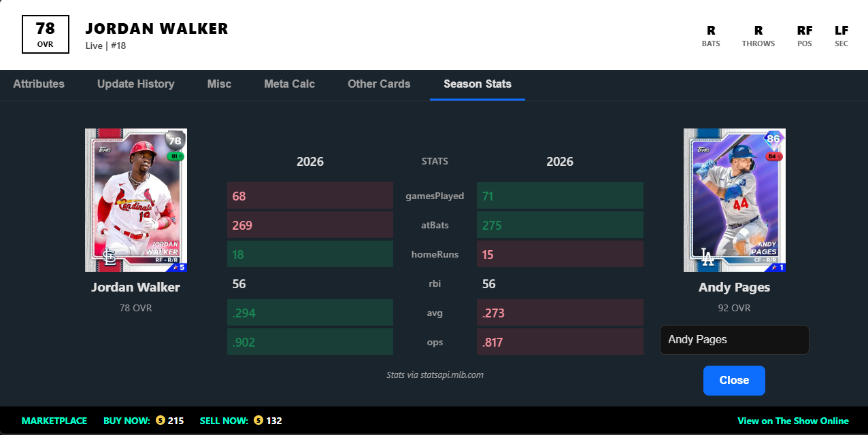Click Andy Pages' ops value .817
Viewport: 868px width, 435px height.
click(560, 342)
